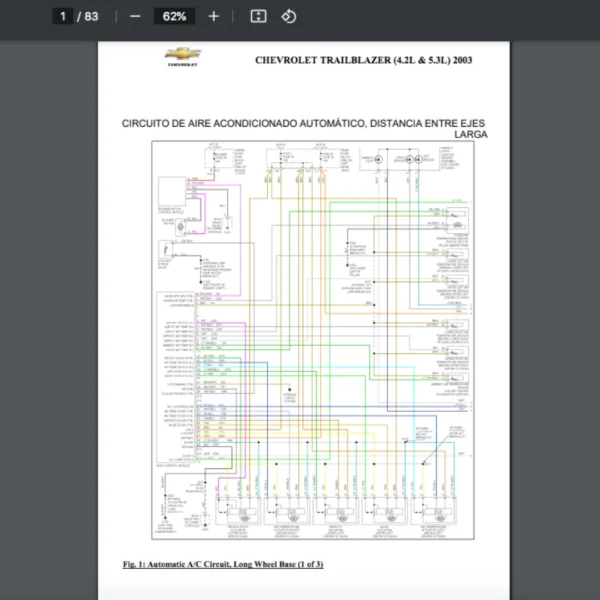Click the center of the wiring diagram

coord(313,340)
